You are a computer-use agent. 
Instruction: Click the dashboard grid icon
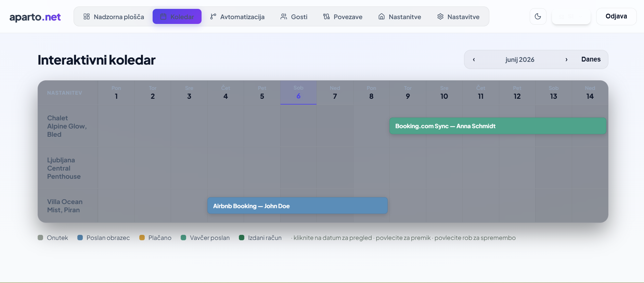click(87, 16)
